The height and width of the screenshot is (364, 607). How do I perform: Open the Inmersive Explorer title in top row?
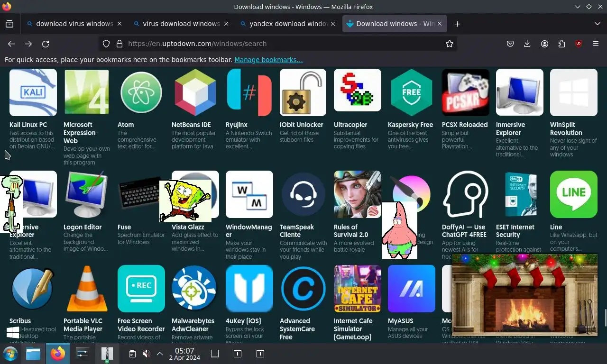coord(510,129)
